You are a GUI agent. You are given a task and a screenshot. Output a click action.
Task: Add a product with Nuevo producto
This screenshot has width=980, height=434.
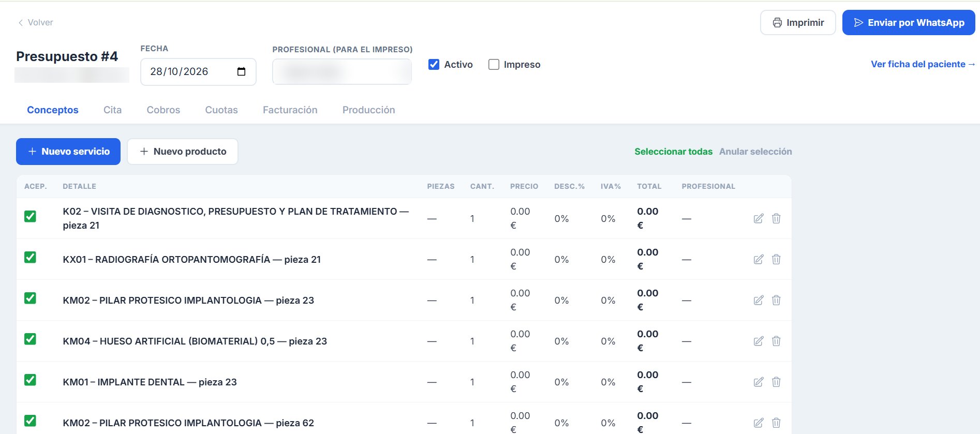(x=183, y=152)
